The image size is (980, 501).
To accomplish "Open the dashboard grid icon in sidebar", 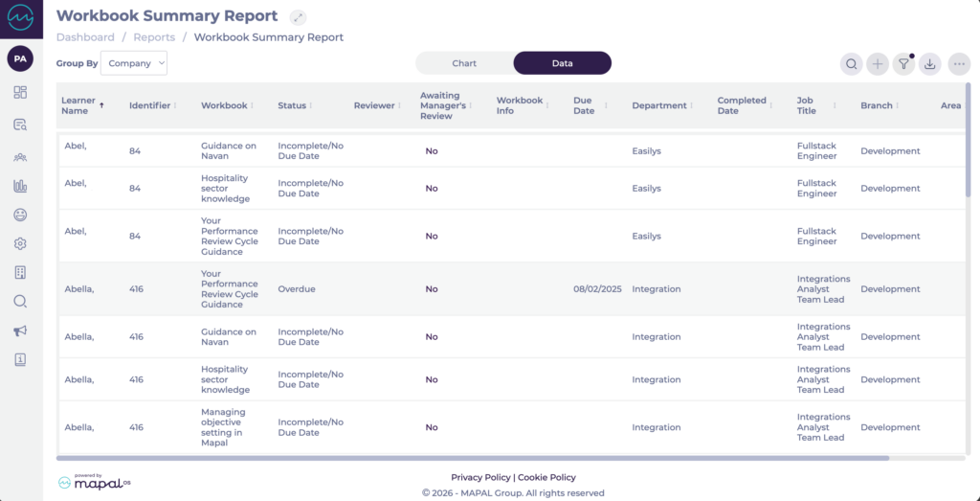I will tap(20, 93).
